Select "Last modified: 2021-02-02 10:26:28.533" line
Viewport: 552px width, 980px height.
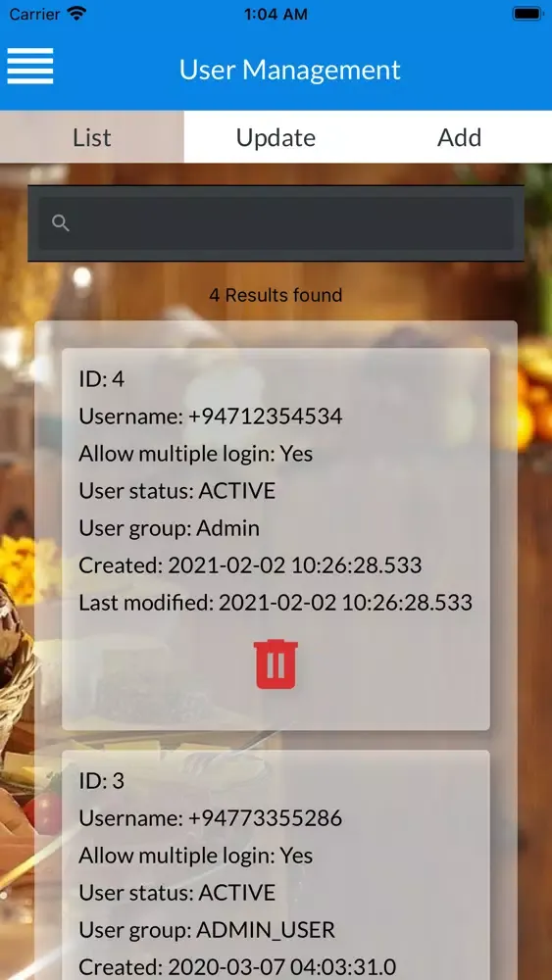276,603
